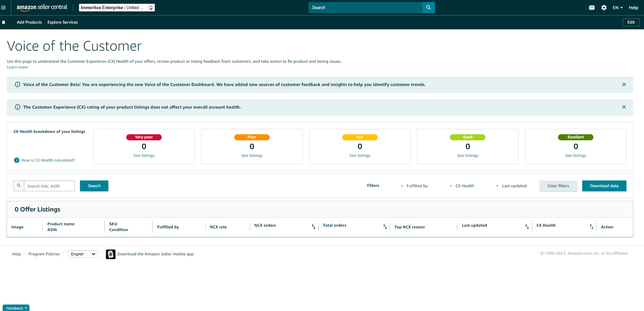
Task: Open the hamburger navigation menu
Action: (3, 7)
